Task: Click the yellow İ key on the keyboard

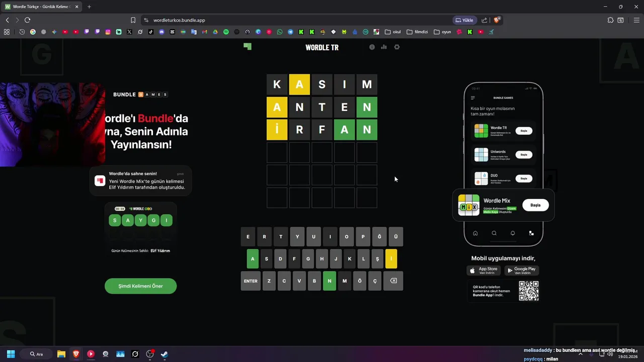Action: click(x=391, y=259)
